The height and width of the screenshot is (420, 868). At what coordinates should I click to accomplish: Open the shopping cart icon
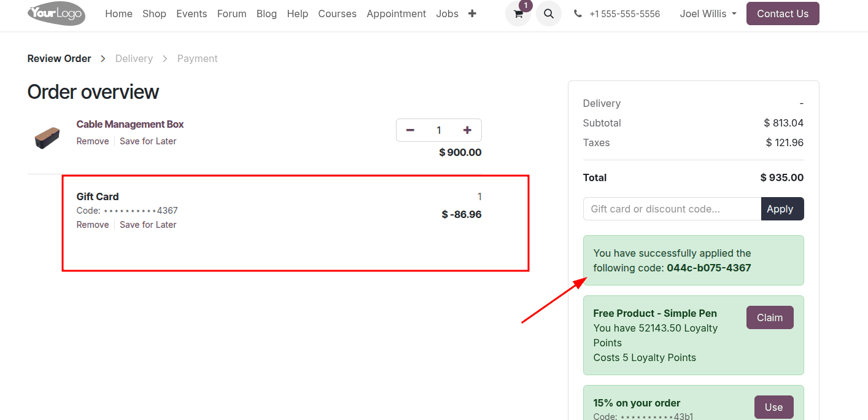[x=518, y=14]
